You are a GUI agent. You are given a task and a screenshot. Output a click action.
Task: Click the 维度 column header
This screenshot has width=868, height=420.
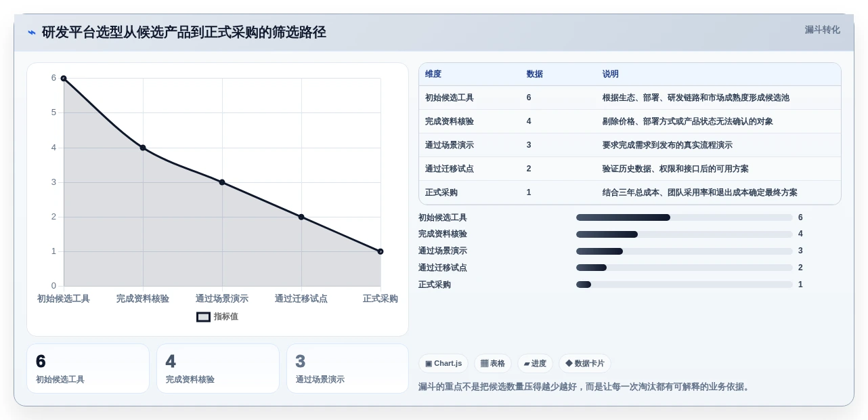coord(433,74)
